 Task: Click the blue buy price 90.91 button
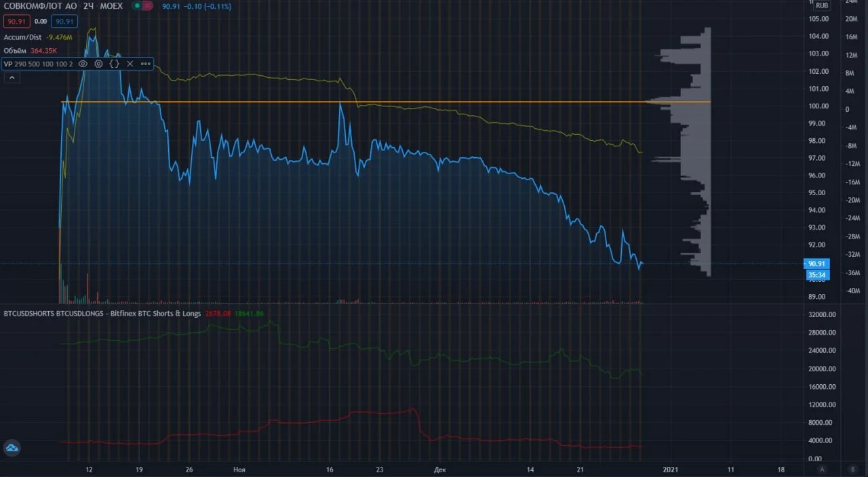64,21
